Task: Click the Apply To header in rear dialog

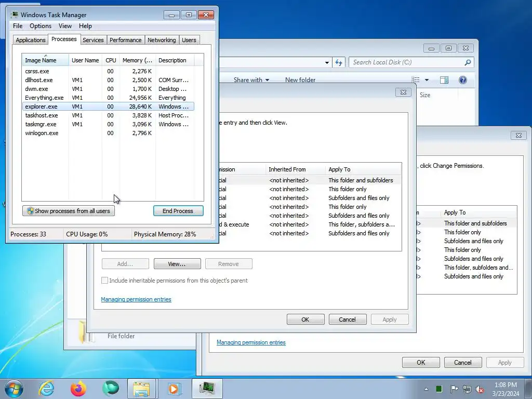Action: (478, 212)
